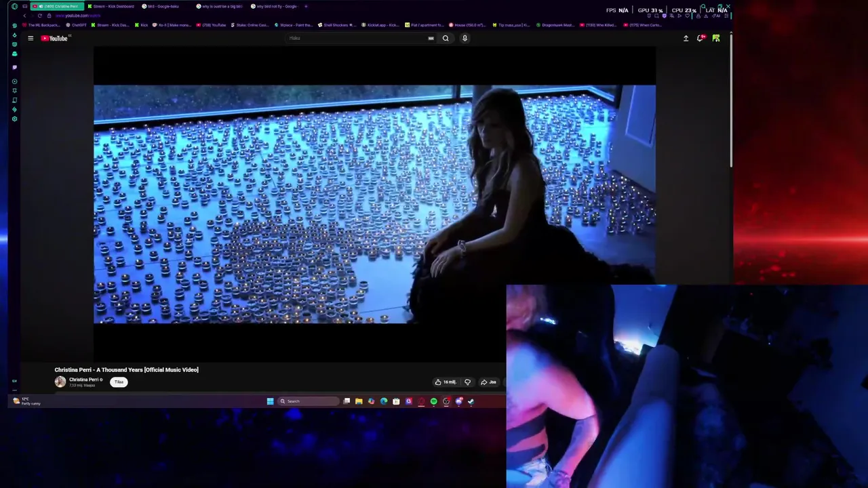Click the YouTube logo
Screen dimensions: 868x488
click(54, 38)
